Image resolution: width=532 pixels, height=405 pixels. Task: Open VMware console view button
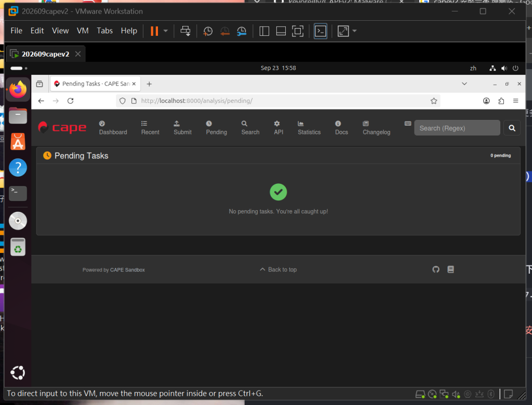coord(320,31)
